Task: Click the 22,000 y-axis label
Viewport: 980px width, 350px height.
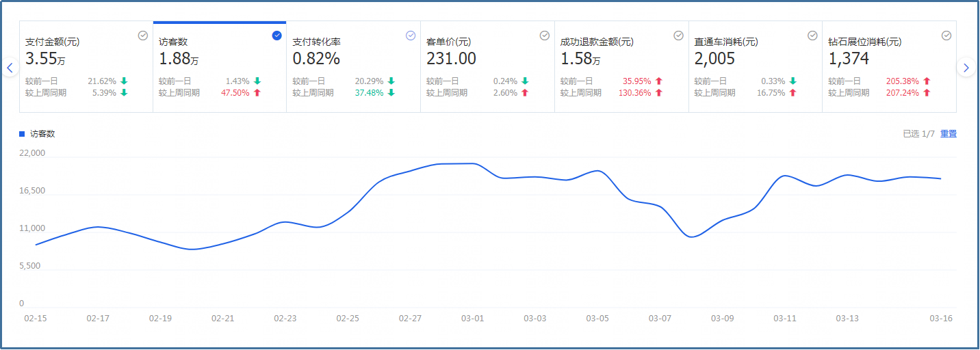Action: coord(31,153)
